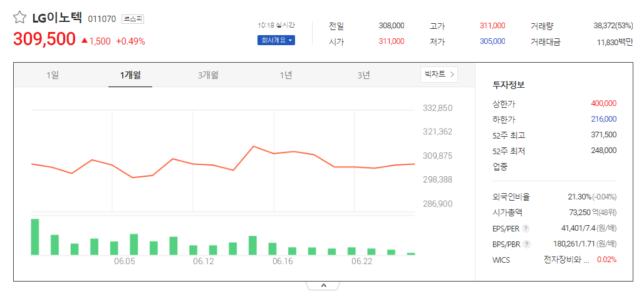Select the 1개월 chart tab
The image size is (644, 296).
coord(130,75)
